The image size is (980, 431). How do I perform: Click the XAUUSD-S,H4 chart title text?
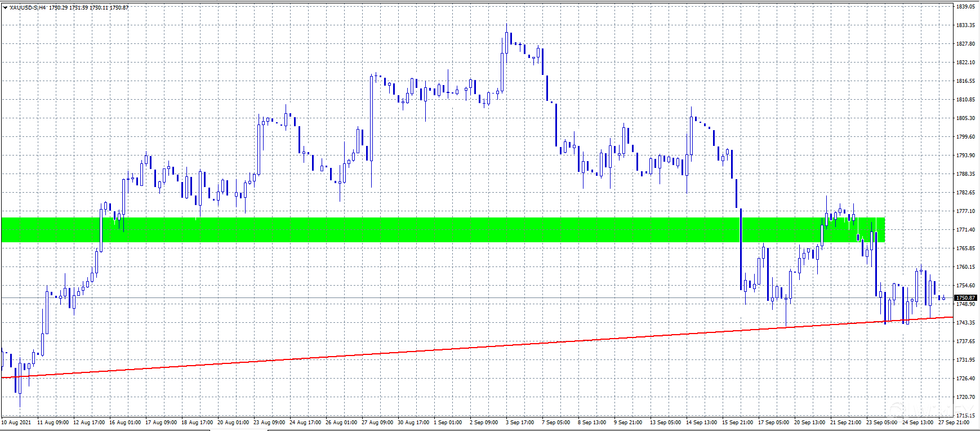coord(28,8)
